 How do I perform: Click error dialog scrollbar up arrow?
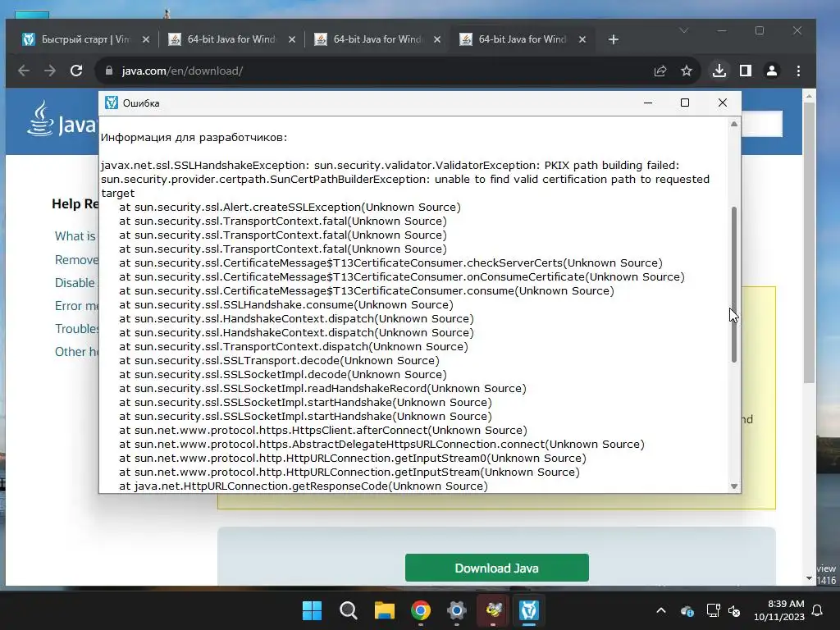pos(734,125)
